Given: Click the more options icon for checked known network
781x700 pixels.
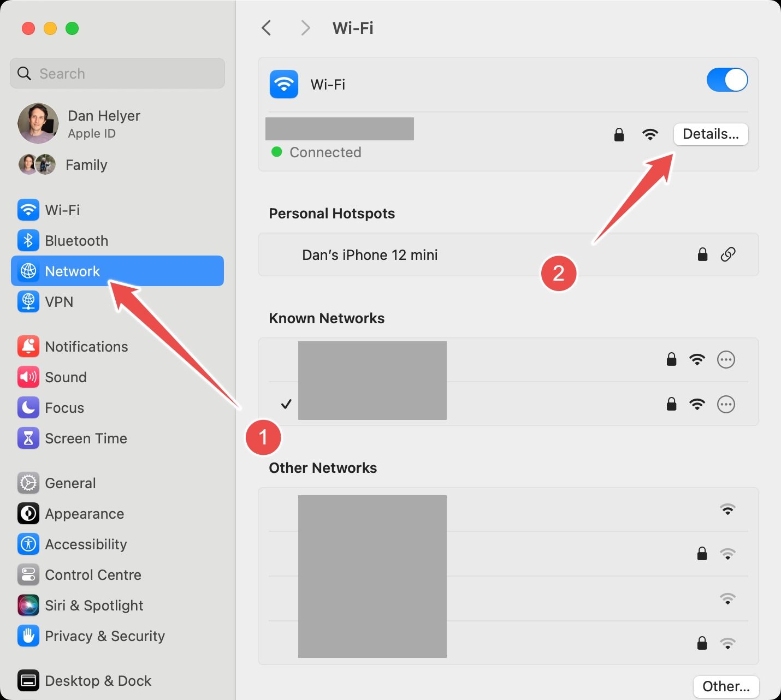Looking at the screenshot, I should [x=726, y=404].
